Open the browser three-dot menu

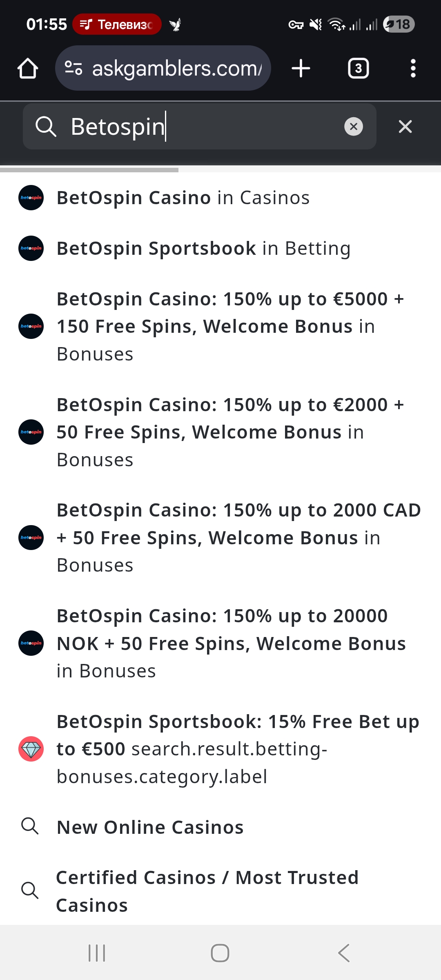[x=413, y=68]
